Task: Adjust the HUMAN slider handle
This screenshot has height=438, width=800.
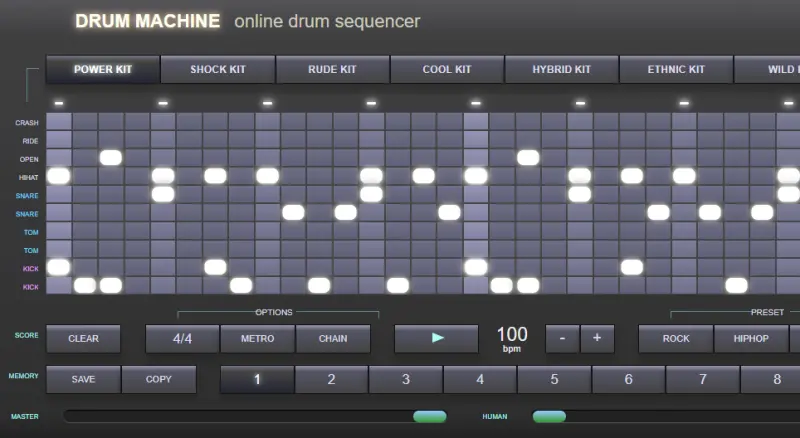Action: 549,416
